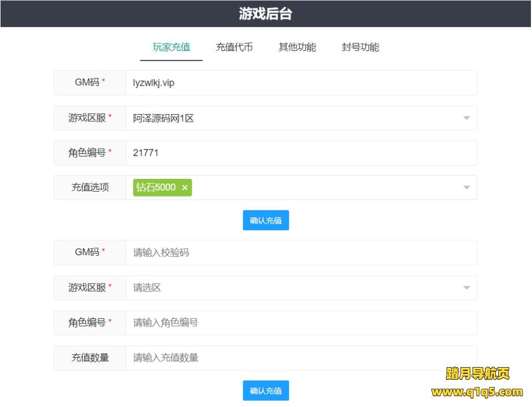Expand the 充值选项 dropdown arrow

click(466, 188)
